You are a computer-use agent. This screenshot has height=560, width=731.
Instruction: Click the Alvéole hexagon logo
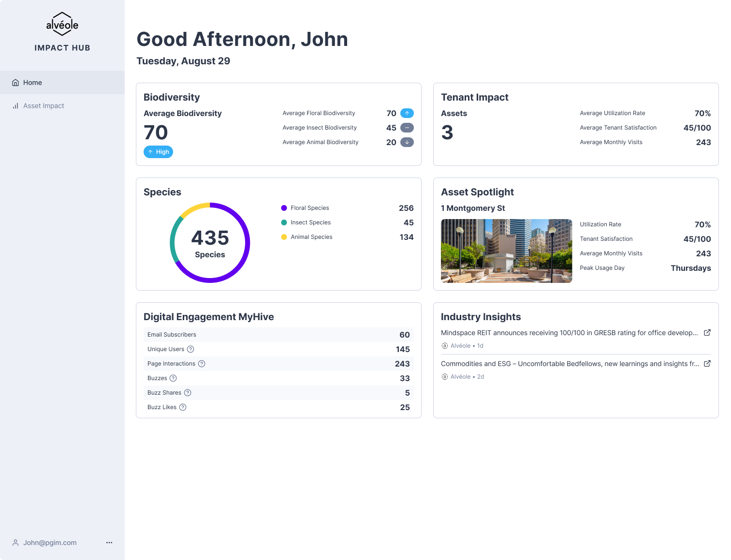click(62, 24)
